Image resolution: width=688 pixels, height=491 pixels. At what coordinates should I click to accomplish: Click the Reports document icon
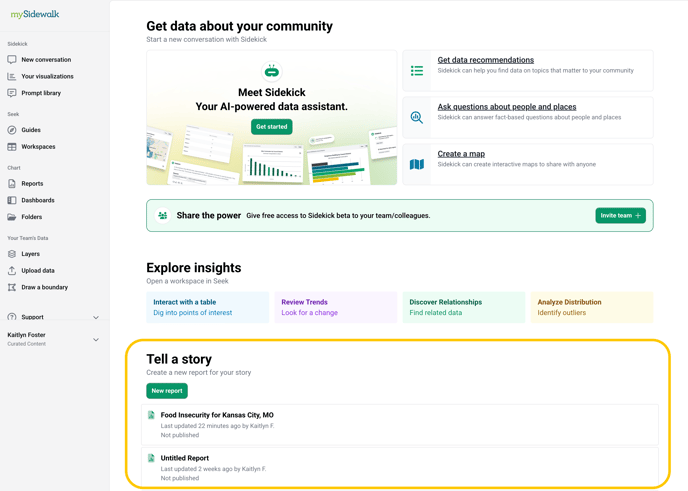[x=12, y=183]
